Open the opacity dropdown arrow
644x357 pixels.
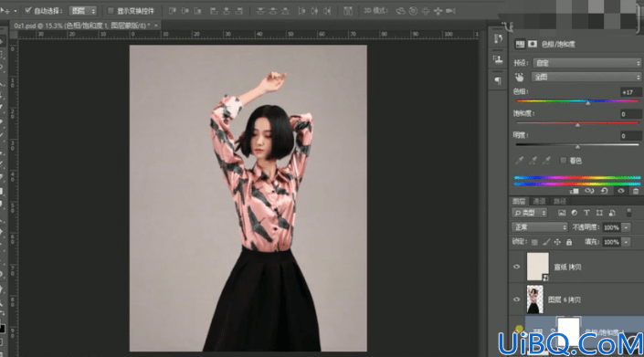627,227
